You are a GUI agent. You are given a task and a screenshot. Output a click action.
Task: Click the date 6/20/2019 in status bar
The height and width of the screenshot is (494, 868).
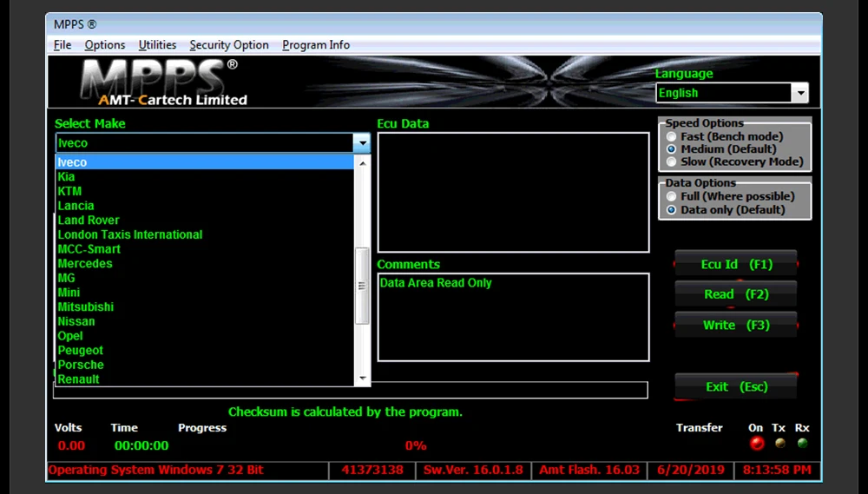tap(690, 471)
